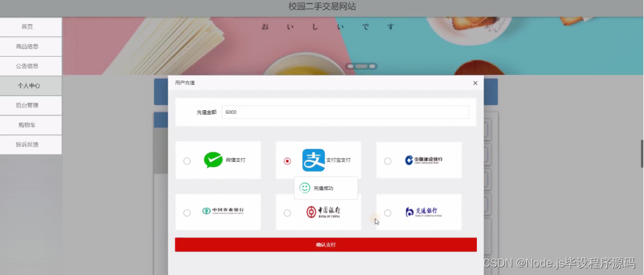Select the 支付宝支付 radio button
This screenshot has width=644, height=275.
click(x=287, y=161)
